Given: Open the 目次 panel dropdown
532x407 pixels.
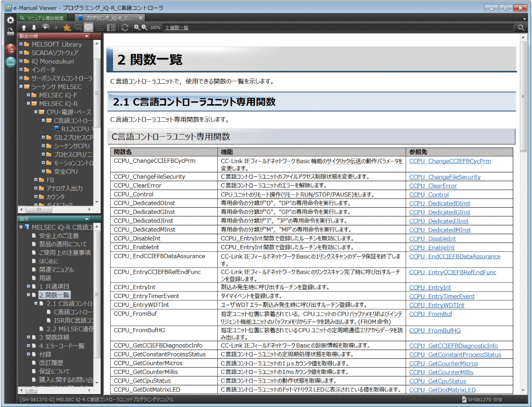Looking at the screenshot, I should [87, 219].
